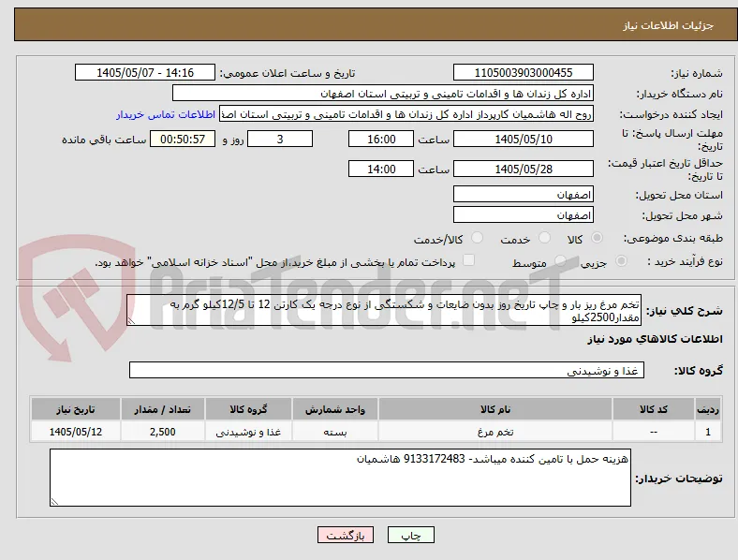Click the general need description text area
The image size is (738, 560).
(x=384, y=310)
